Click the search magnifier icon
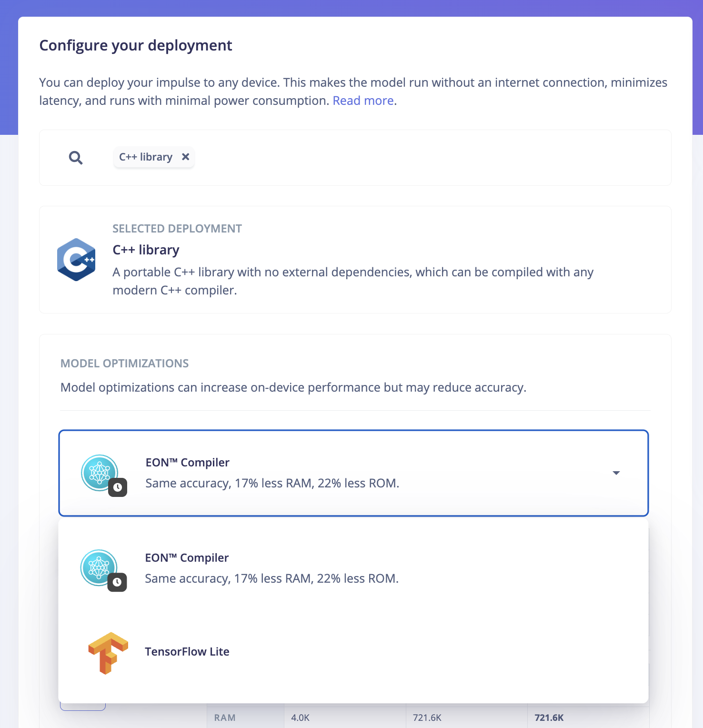The image size is (703, 728). [76, 158]
